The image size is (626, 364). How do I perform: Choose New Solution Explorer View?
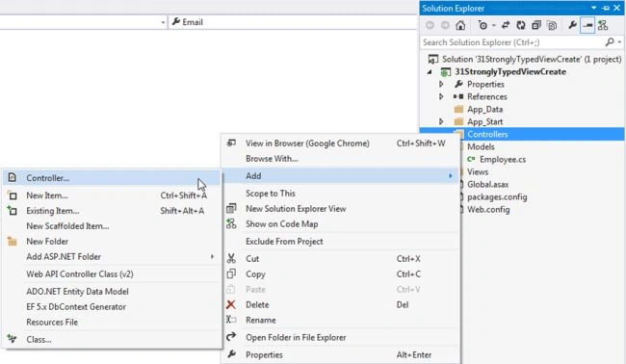coord(340,209)
